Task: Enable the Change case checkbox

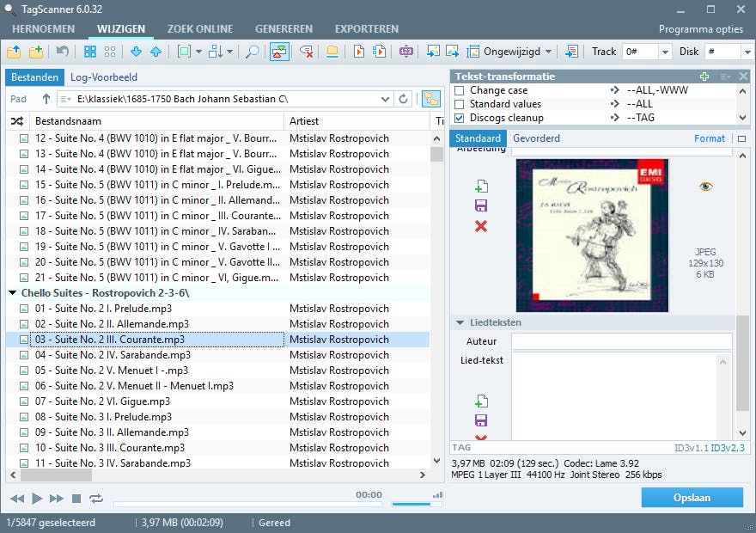Action: [x=459, y=90]
